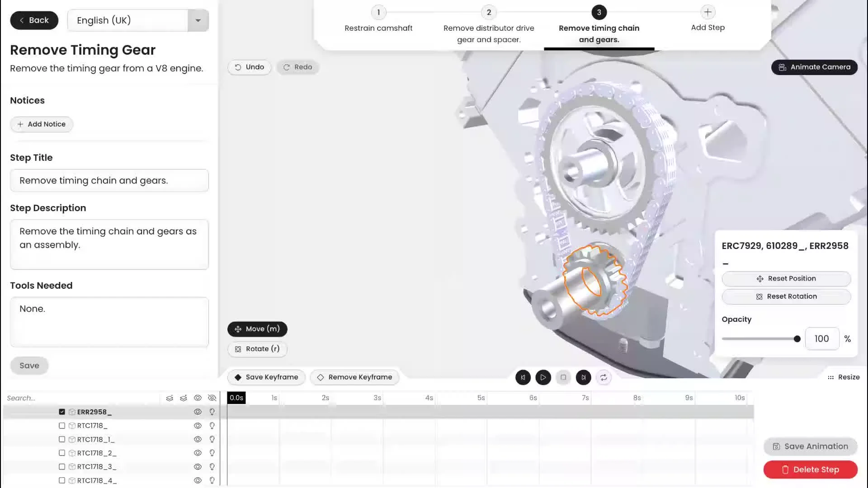Click the lightbulb icon for ERR2958_
This screenshot has height=488, width=868.
[x=212, y=412]
